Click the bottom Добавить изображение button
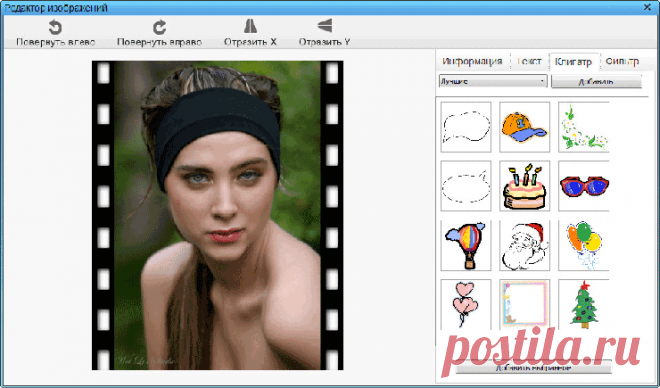The width and height of the screenshot is (660, 388). [x=533, y=367]
